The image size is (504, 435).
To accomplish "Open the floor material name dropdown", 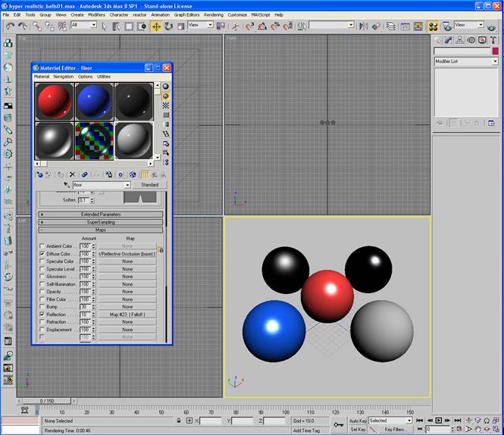I will coord(127,185).
